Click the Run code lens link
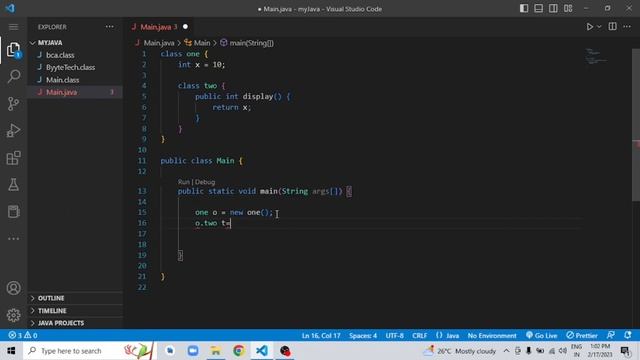This screenshot has height=360, width=640. [x=184, y=182]
